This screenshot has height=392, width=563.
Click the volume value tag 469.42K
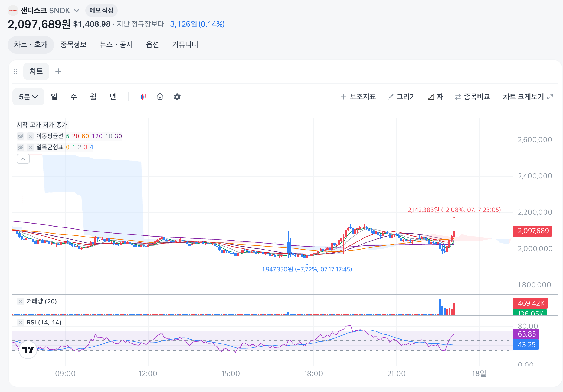tap(530, 303)
